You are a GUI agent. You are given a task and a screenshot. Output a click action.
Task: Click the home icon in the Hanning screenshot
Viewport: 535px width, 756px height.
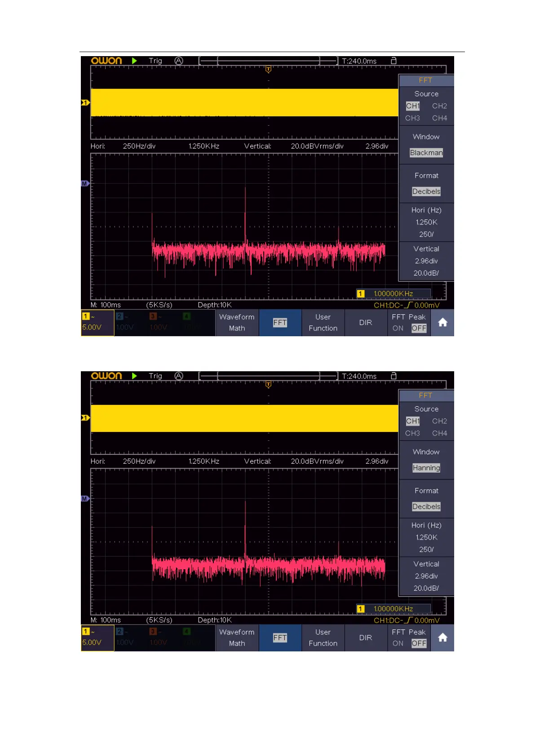pos(442,637)
